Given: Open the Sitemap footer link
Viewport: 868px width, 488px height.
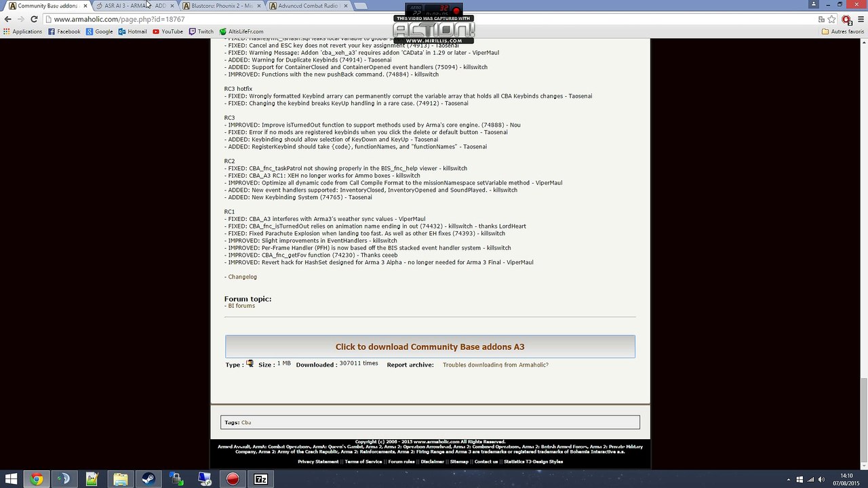Looking at the screenshot, I should (x=459, y=462).
